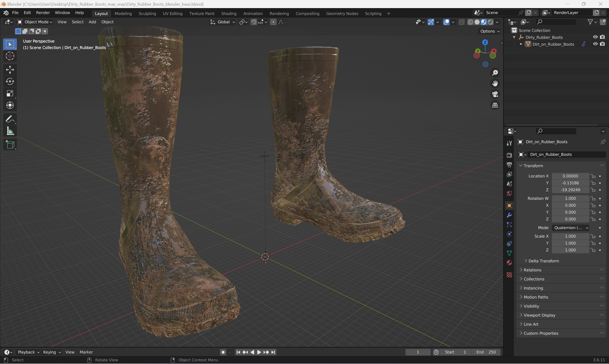Viewport: 609px width, 364px height.
Task: Toggle camera view icon
Action: tap(495, 94)
